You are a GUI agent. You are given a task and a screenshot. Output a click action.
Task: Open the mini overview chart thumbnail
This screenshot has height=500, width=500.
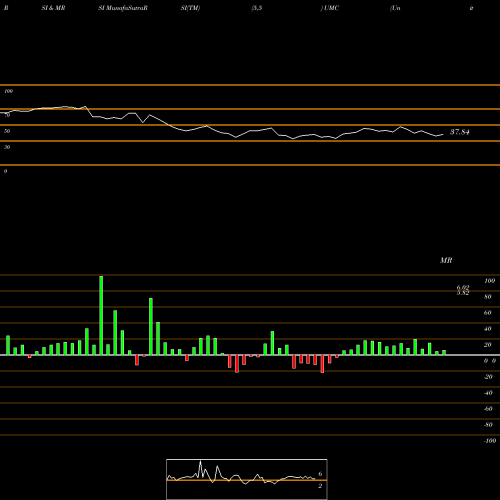(x=247, y=479)
